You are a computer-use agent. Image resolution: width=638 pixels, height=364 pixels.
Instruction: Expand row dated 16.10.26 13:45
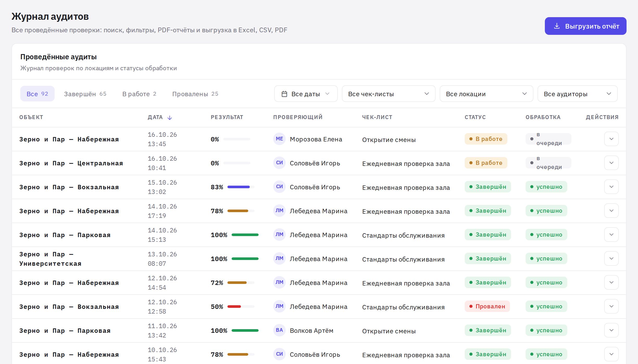pyautogui.click(x=611, y=139)
